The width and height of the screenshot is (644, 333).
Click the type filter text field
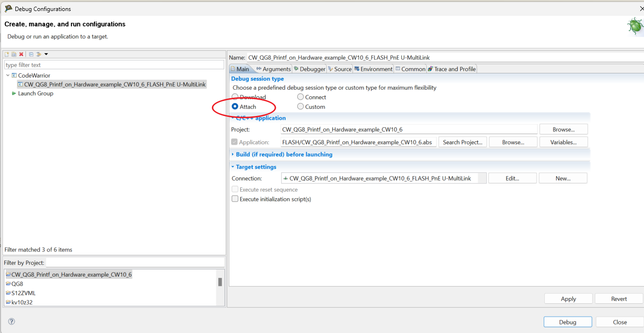pos(114,65)
